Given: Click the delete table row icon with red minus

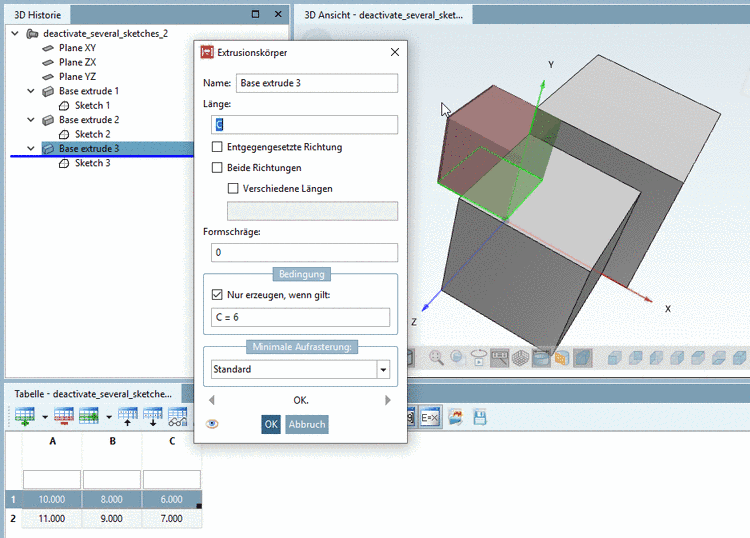Looking at the screenshot, I should 64,417.
